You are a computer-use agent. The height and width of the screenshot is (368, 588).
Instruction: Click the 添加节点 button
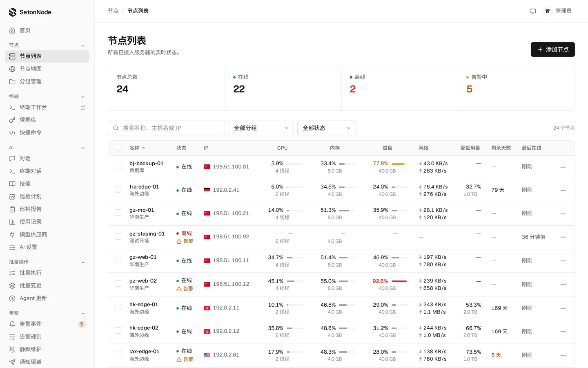click(x=553, y=49)
